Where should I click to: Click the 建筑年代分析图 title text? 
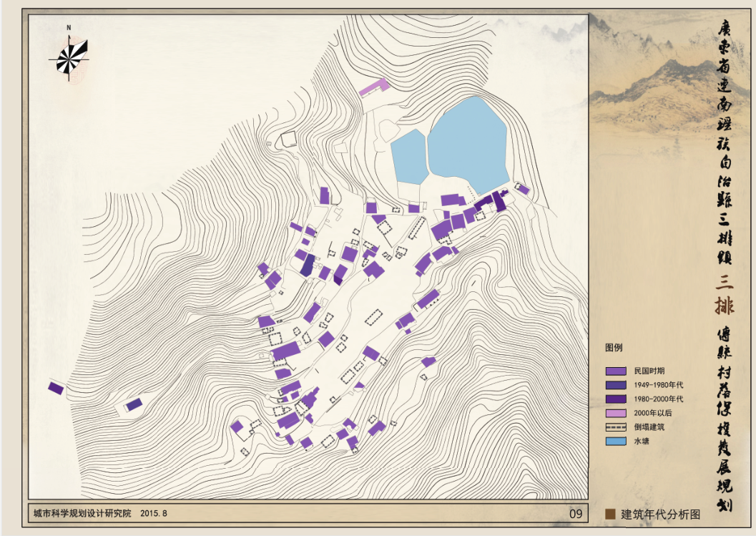tap(659, 514)
